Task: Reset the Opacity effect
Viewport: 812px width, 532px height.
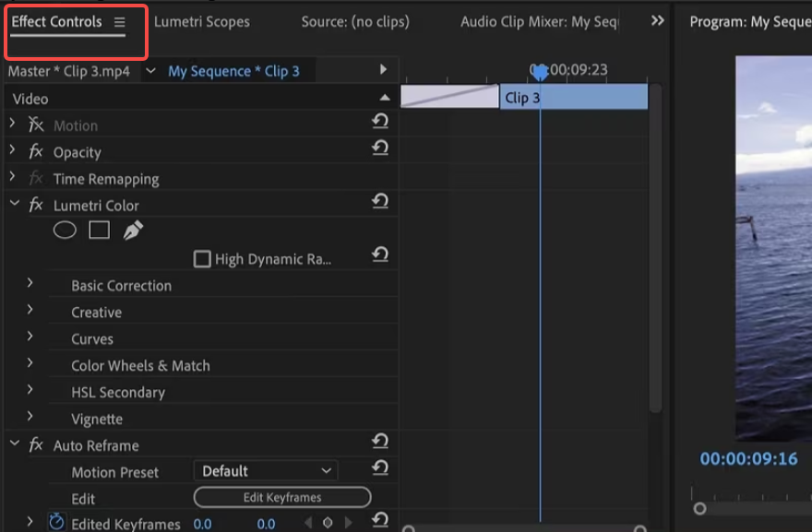Action: (380, 148)
